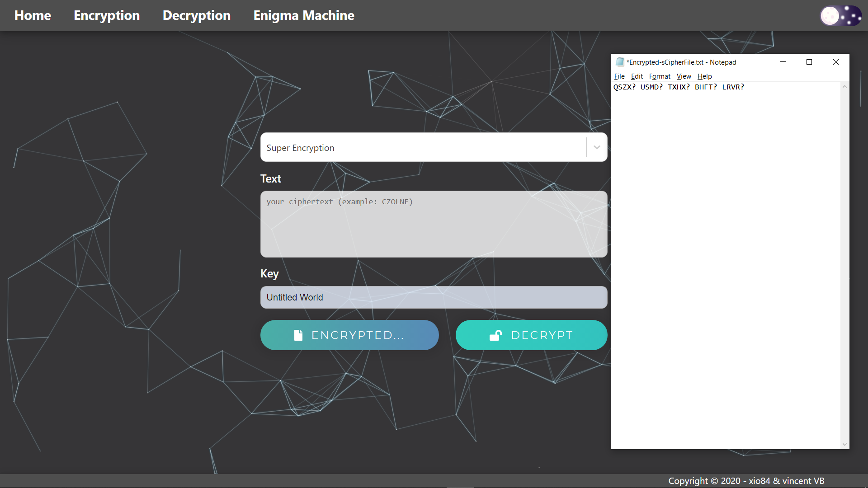Select the ciphertext input text field

tap(434, 224)
